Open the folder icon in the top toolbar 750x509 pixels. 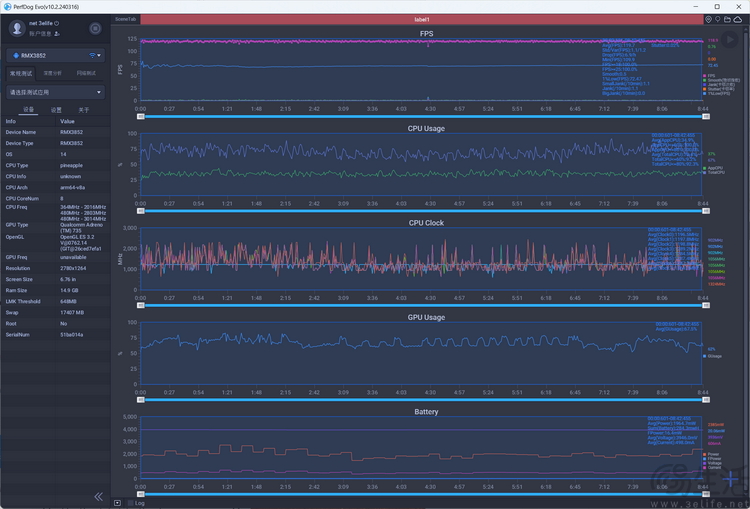(x=727, y=19)
